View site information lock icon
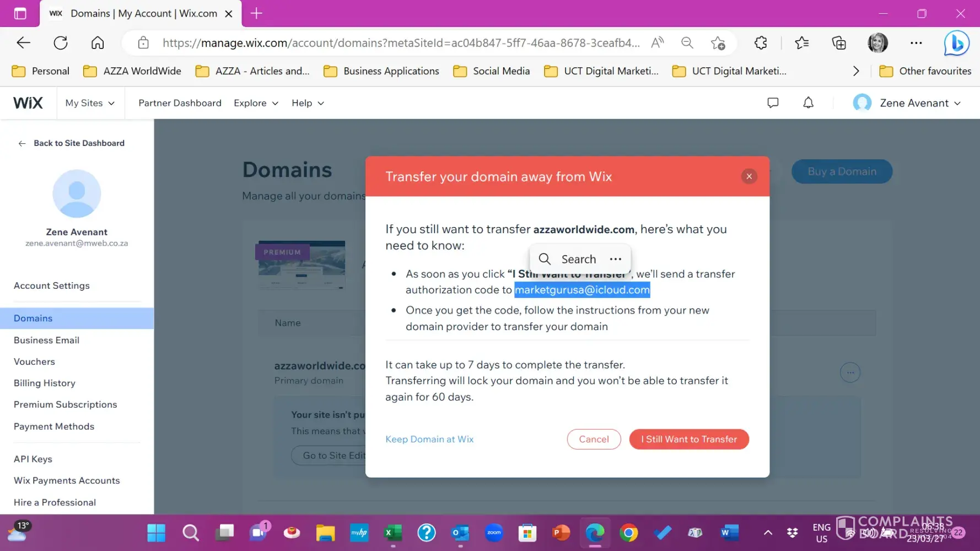 pyautogui.click(x=143, y=43)
